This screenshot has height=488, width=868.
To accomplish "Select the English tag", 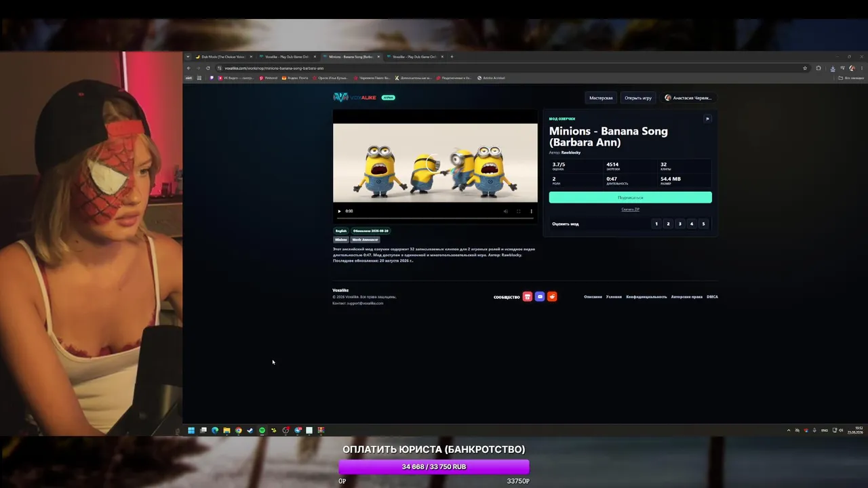I will (x=341, y=231).
